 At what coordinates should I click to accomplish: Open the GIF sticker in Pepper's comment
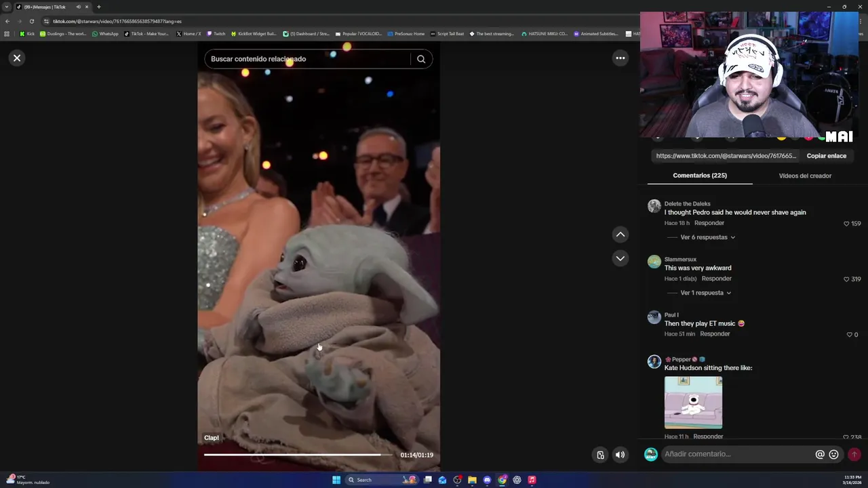(693, 403)
